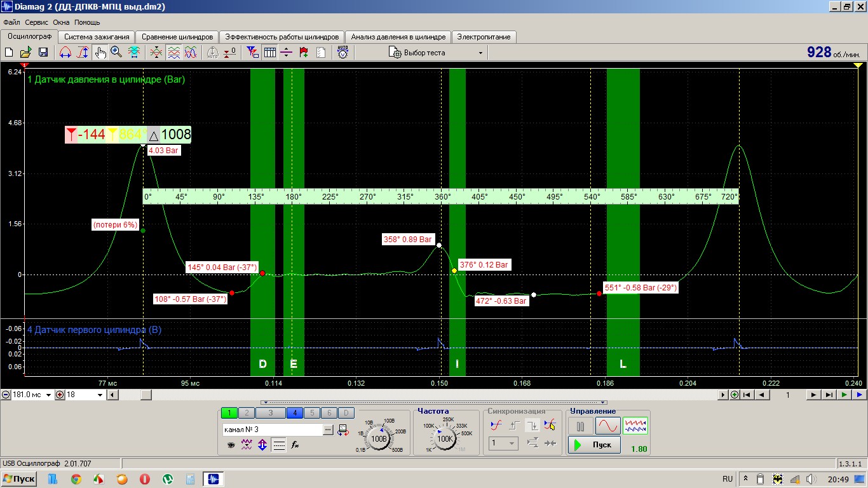Screen dimensions: 868x488
Task: Switch to the Электропитание tab
Action: [484, 37]
